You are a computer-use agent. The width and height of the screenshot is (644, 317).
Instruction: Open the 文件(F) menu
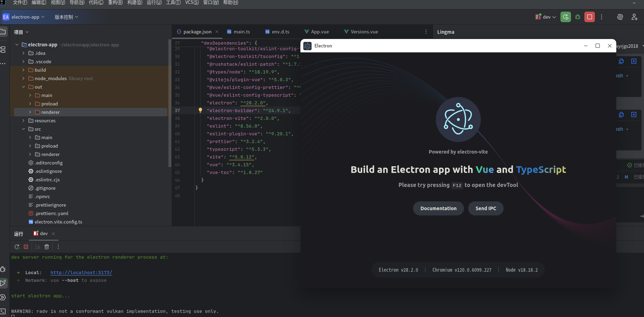[20, 2]
